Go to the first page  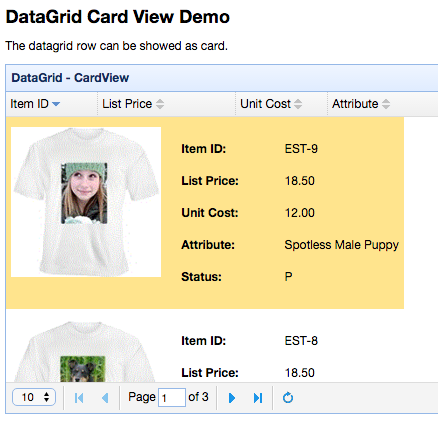[79, 398]
